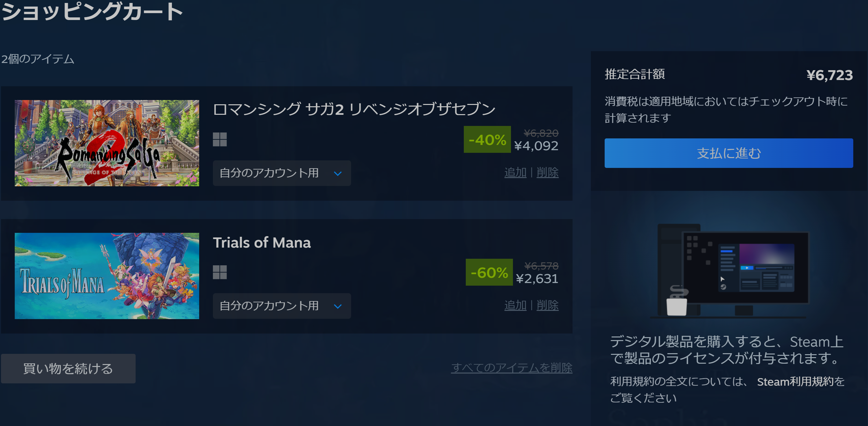Screen dimensions: 868x426
Task: Click the -40% discount badge
Action: pos(487,139)
